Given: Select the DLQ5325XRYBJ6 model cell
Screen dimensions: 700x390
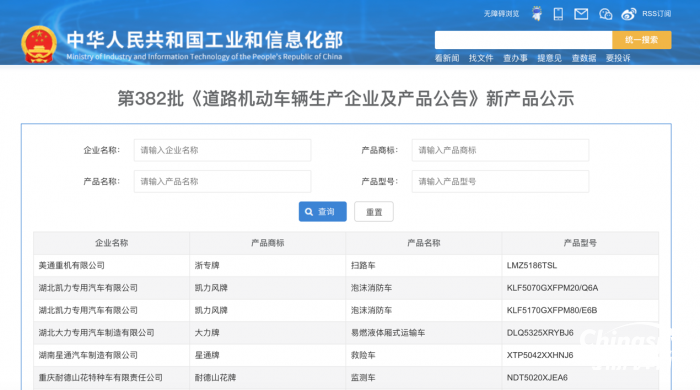Looking at the screenshot, I should click(580, 333).
